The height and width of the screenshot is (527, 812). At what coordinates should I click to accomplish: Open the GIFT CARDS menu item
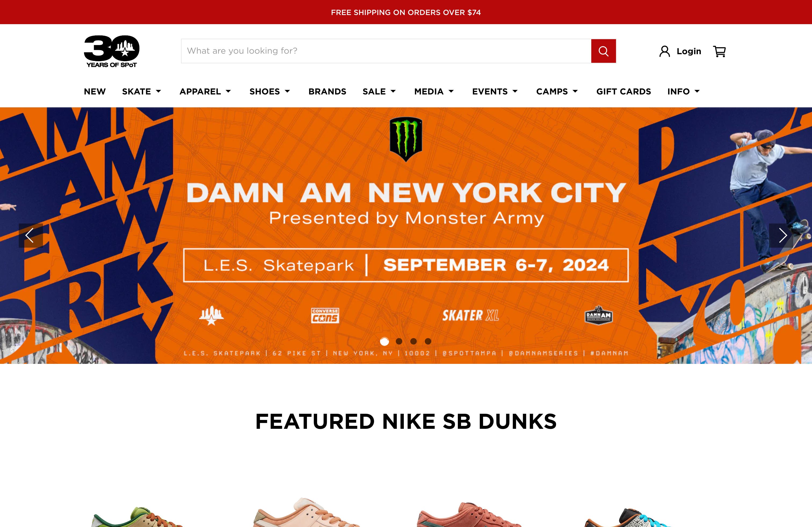click(624, 91)
